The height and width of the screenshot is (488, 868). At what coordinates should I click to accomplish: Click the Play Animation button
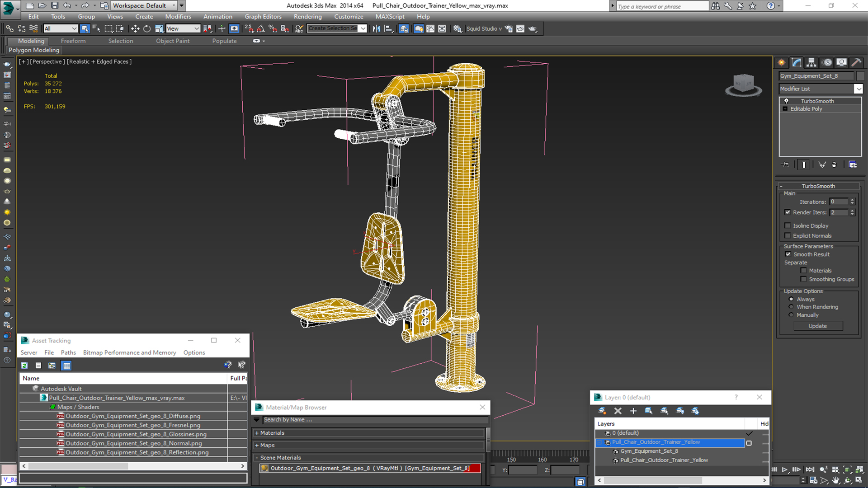pyautogui.click(x=785, y=469)
